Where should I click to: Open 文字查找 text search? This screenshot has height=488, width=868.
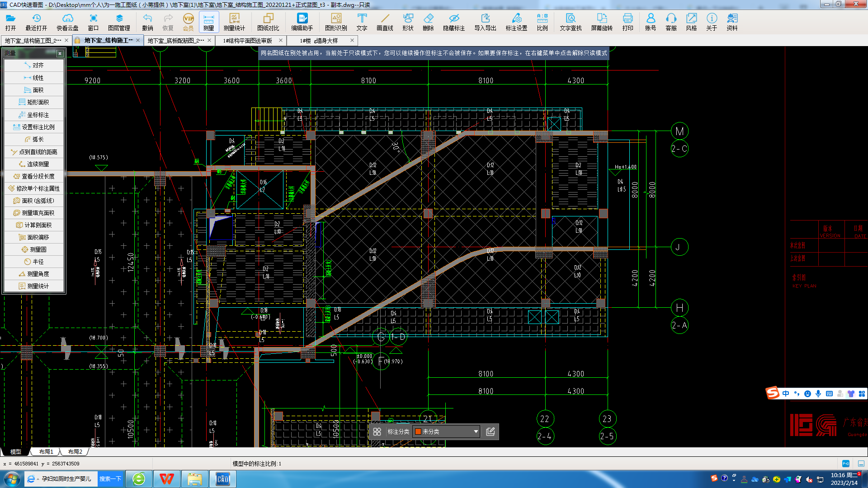[571, 22]
